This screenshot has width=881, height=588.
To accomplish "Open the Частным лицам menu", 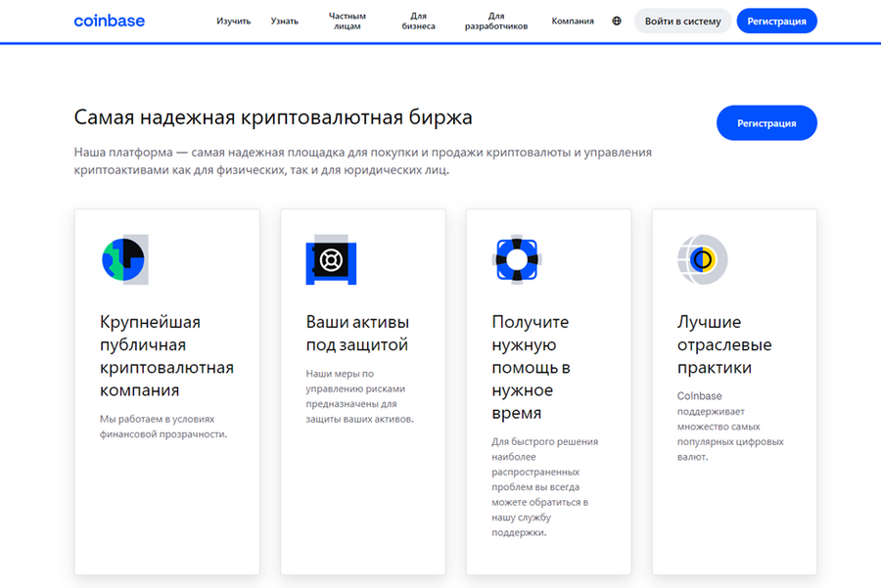I will click(348, 21).
